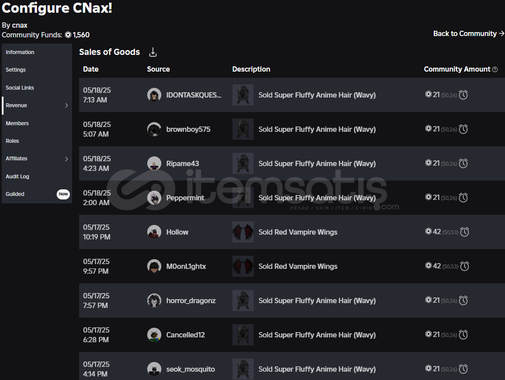Click the Robux icon beside Community Funds

(x=68, y=35)
